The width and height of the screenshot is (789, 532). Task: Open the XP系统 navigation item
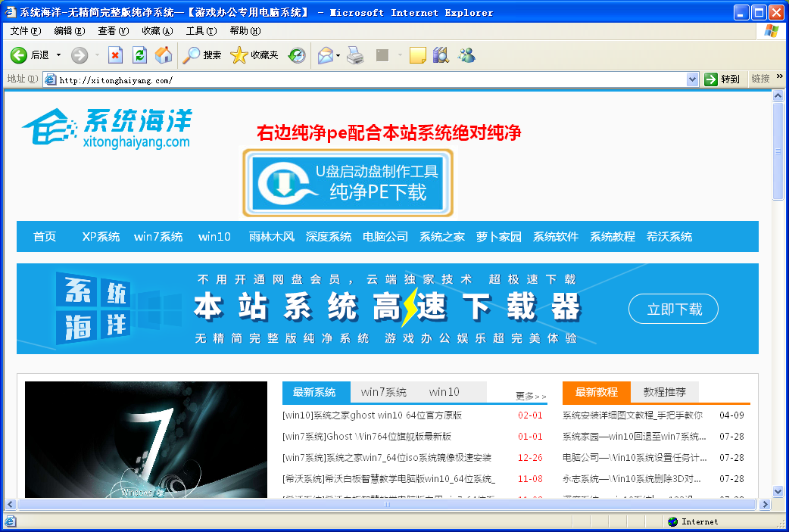click(x=101, y=236)
